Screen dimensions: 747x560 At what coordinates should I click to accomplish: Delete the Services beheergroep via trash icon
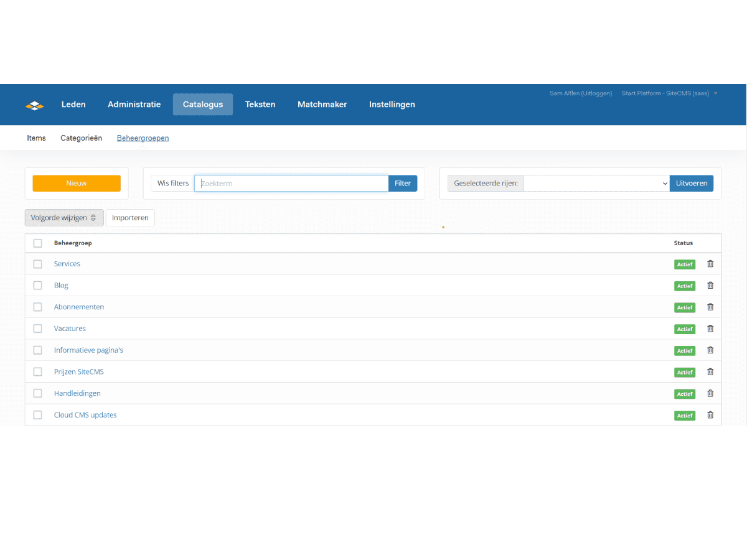pos(710,264)
